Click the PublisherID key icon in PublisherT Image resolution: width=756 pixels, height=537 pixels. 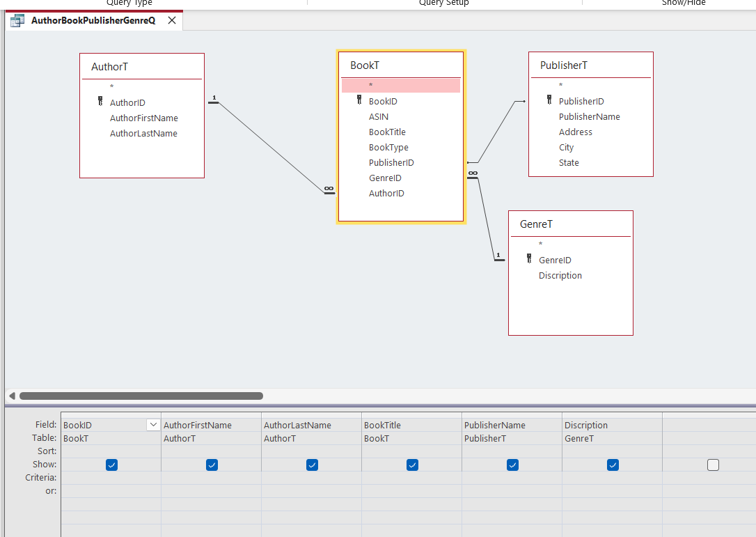click(x=549, y=100)
